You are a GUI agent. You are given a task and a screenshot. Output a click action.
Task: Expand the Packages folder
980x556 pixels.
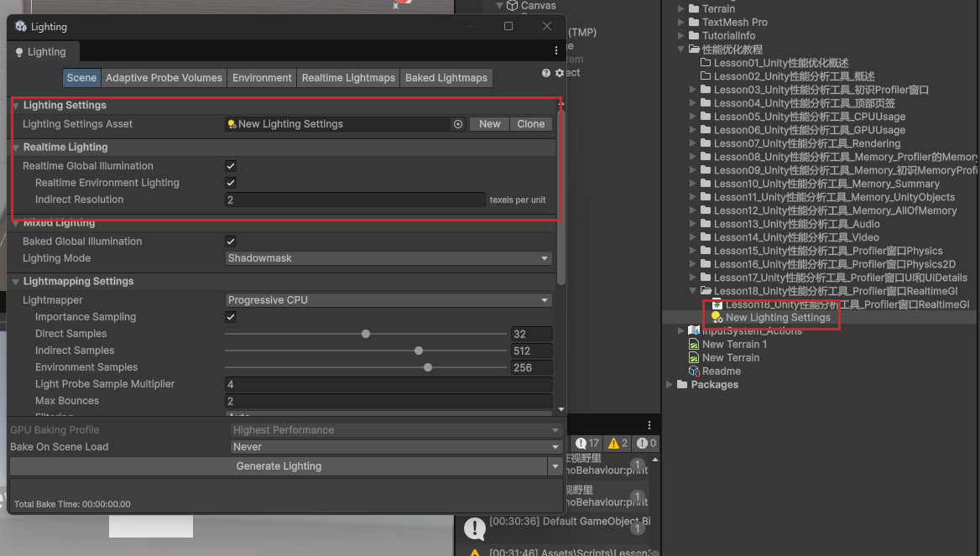pyautogui.click(x=670, y=385)
